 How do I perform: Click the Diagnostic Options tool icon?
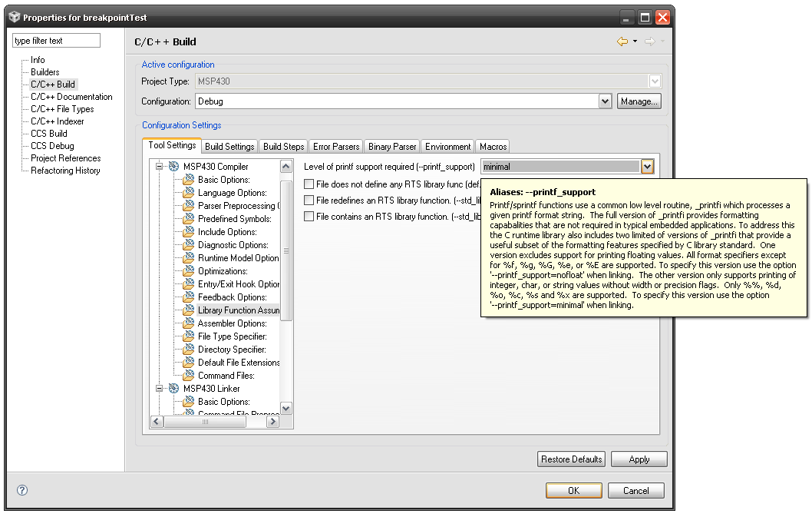click(x=189, y=245)
